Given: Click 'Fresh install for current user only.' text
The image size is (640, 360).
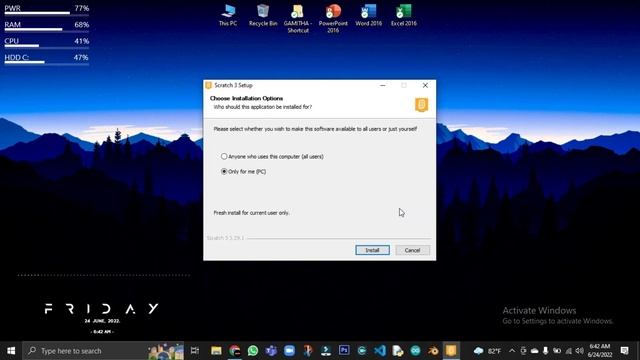Looking at the screenshot, I should click(251, 213).
